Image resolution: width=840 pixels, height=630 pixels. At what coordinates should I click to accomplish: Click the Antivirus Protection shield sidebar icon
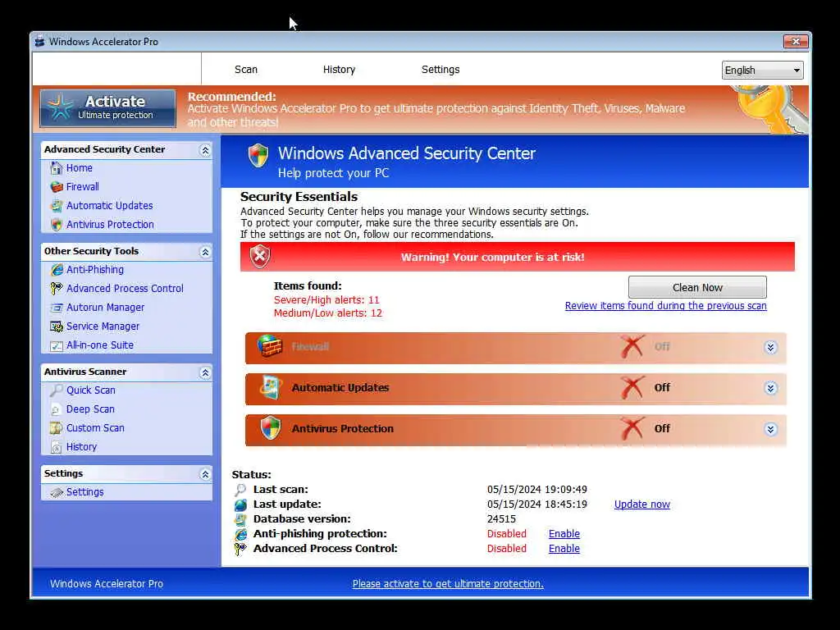click(x=57, y=225)
